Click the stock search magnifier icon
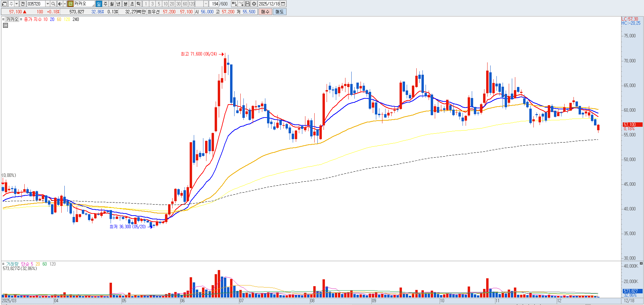This screenshot has height=305, width=644. click(53, 4)
